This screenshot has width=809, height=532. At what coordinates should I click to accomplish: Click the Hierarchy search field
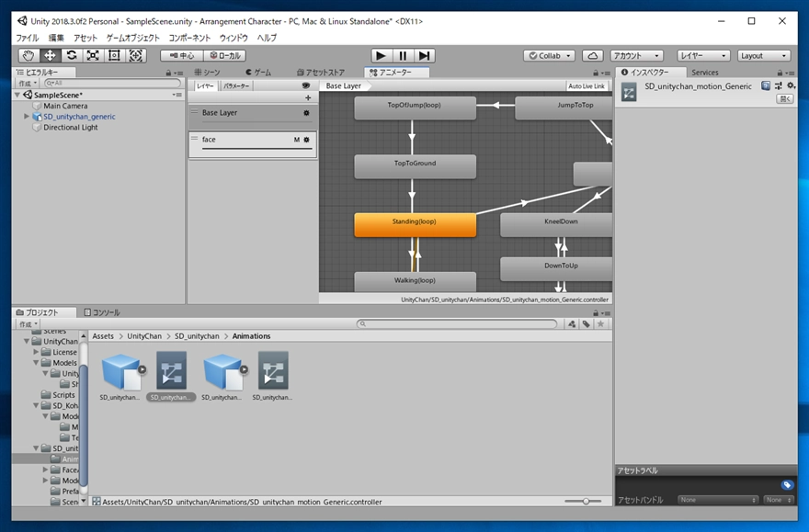113,83
